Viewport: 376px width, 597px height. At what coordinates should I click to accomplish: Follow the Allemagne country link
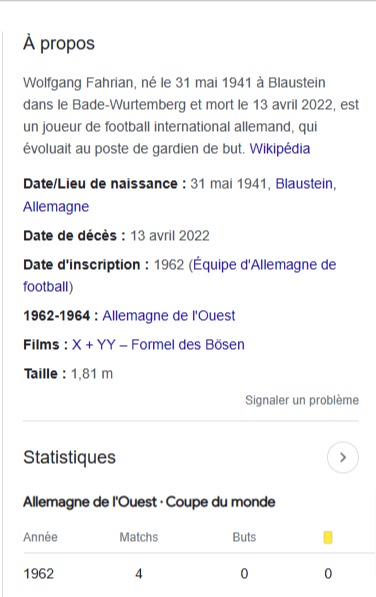click(x=56, y=206)
